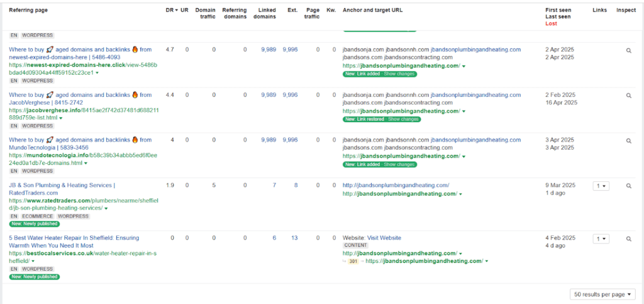Open Inspect magnifier for MundoTecnologia row
Image resolution: width=644 pixels, height=304 pixels.
(628, 140)
